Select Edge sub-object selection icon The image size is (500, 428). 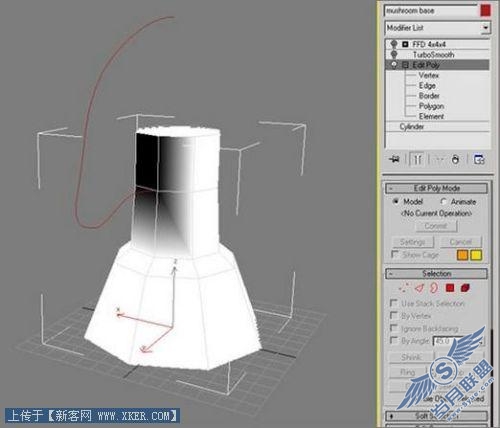click(x=419, y=288)
